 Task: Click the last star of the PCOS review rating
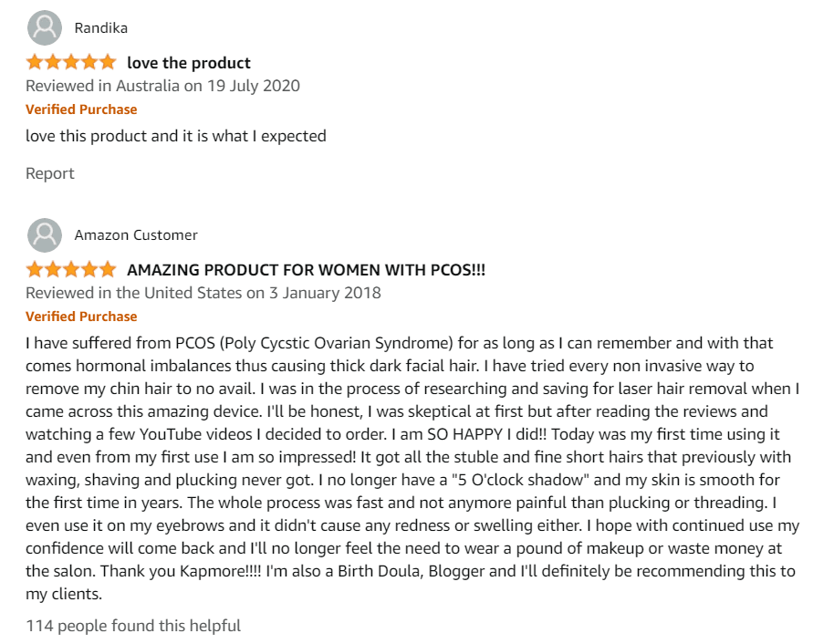[x=108, y=270]
